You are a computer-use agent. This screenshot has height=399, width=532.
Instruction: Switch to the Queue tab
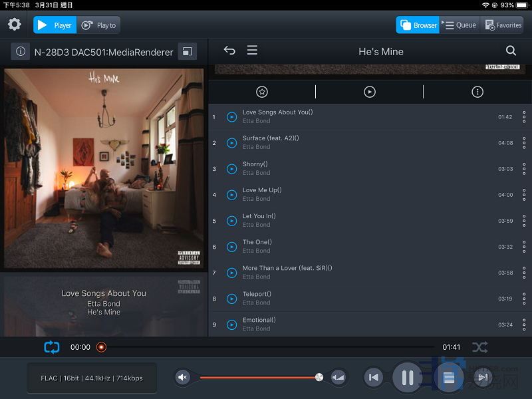point(460,25)
